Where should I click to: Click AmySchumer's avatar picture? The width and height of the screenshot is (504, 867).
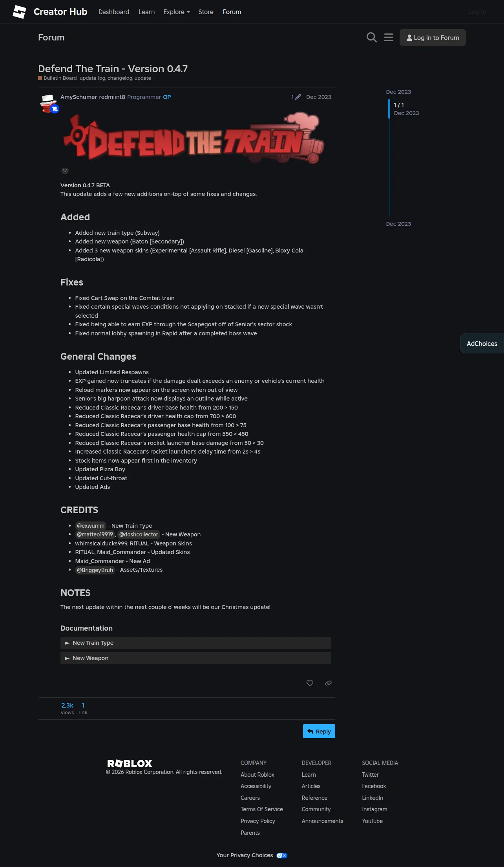(x=48, y=103)
